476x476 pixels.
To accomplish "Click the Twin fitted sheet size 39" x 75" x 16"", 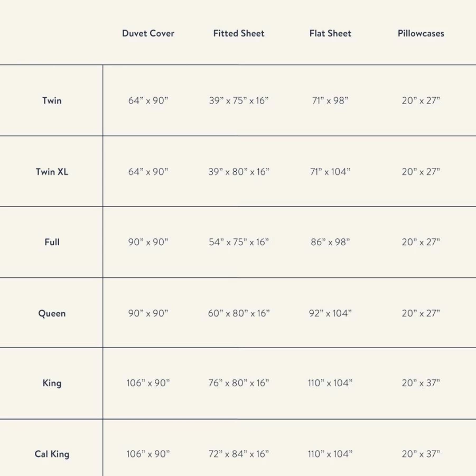I will tap(239, 100).
